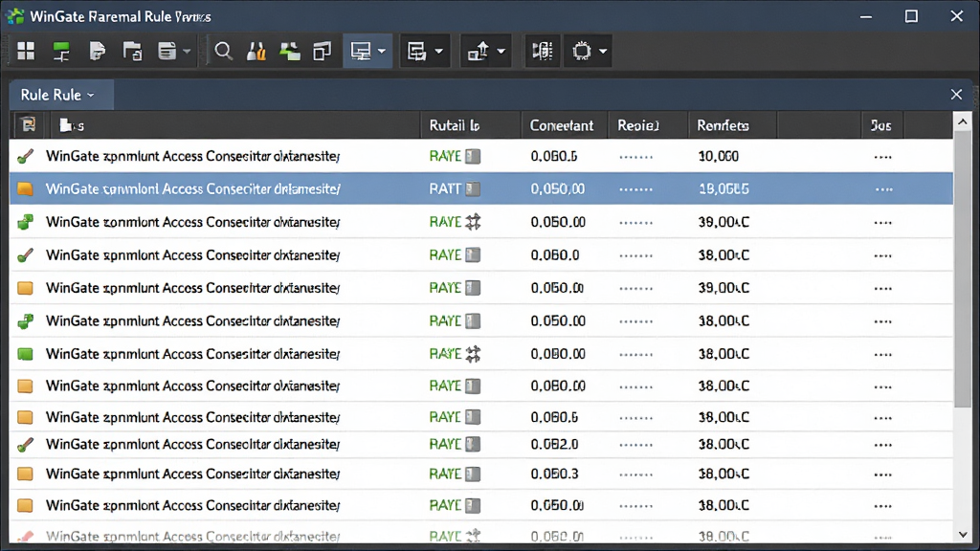Close the Rule Rule panel with its X
Image resolution: width=980 pixels, height=551 pixels.
coord(956,95)
